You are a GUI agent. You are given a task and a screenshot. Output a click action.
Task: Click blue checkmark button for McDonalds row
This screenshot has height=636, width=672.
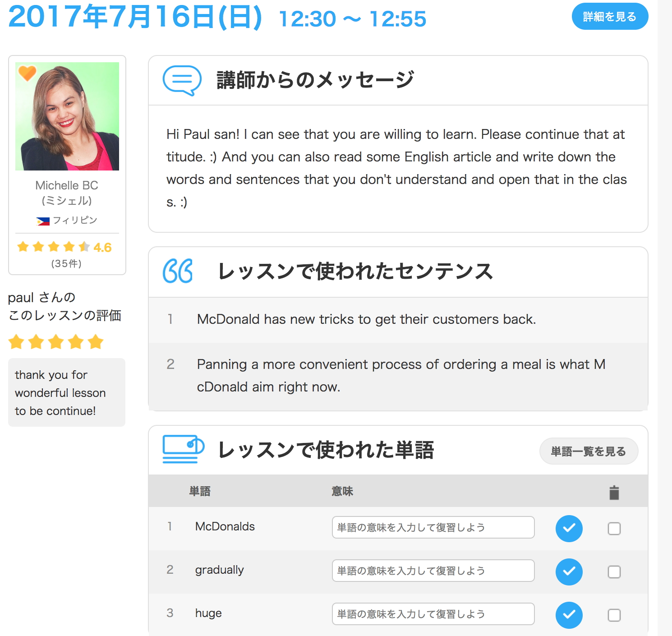pyautogui.click(x=569, y=528)
